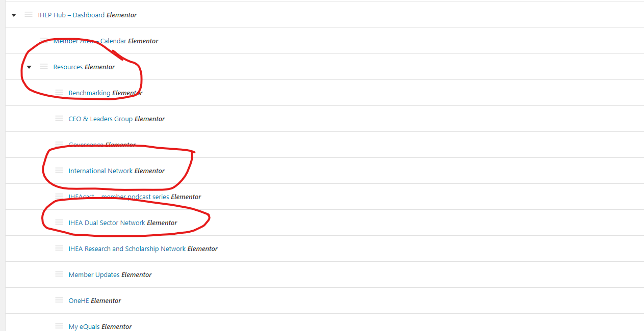The height and width of the screenshot is (331, 644).
Task: Click Elementor label on OneHE row
Action: [106, 301]
